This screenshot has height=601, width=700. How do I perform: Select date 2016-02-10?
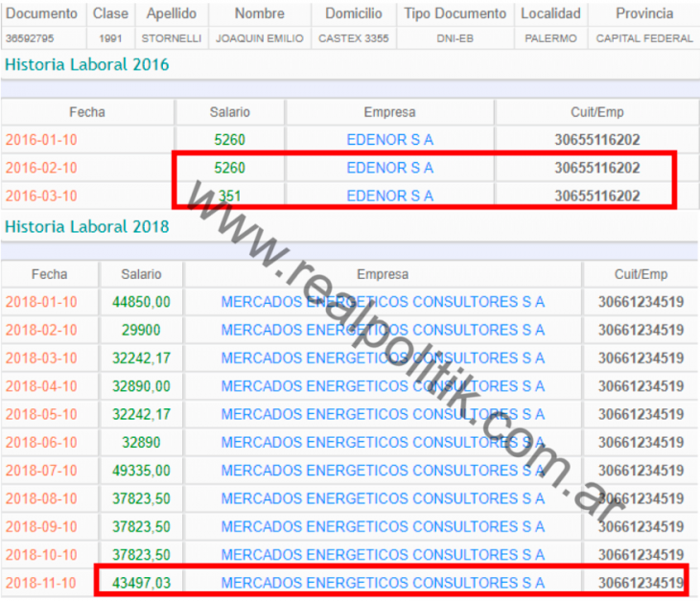click(41, 168)
